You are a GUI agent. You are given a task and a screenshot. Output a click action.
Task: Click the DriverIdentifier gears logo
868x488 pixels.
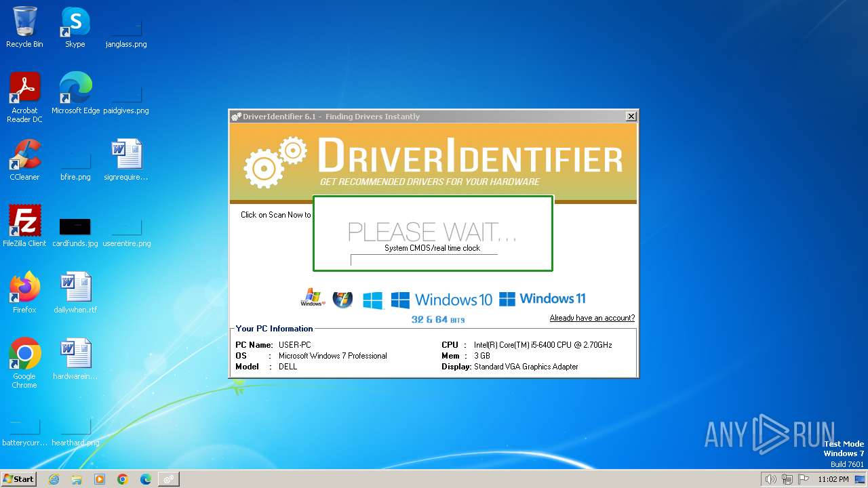(275, 162)
